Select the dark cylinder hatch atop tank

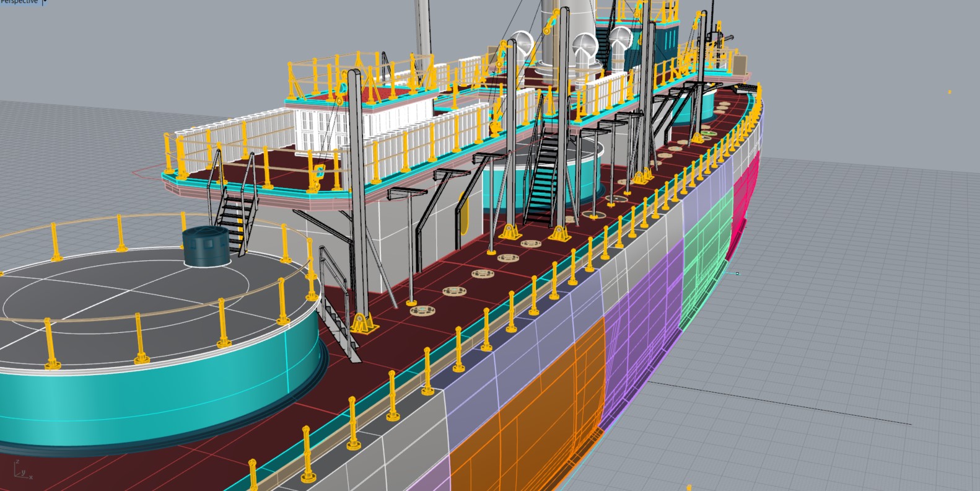click(x=206, y=246)
